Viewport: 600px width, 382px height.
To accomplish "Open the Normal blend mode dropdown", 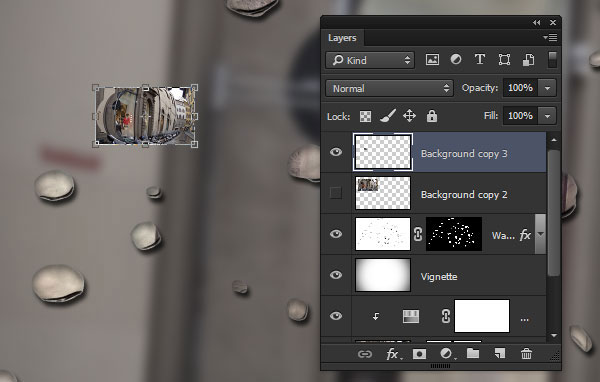I will point(389,88).
